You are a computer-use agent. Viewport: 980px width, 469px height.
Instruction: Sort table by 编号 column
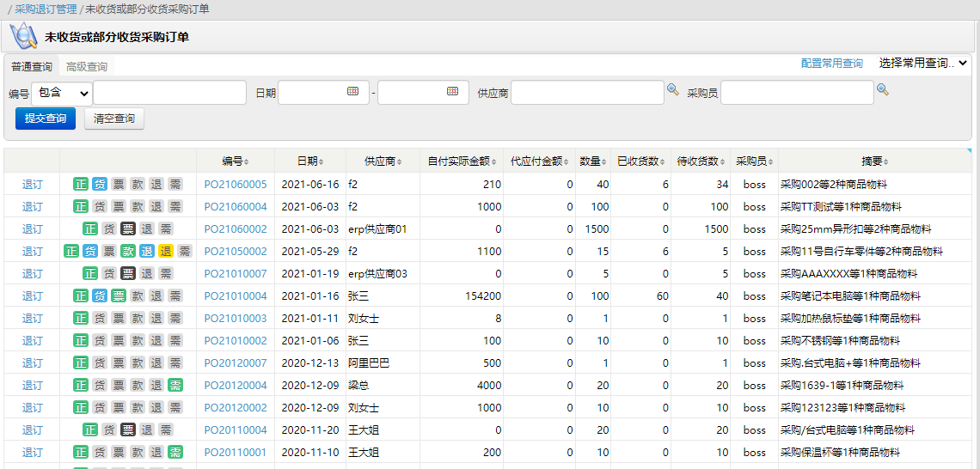tap(236, 161)
